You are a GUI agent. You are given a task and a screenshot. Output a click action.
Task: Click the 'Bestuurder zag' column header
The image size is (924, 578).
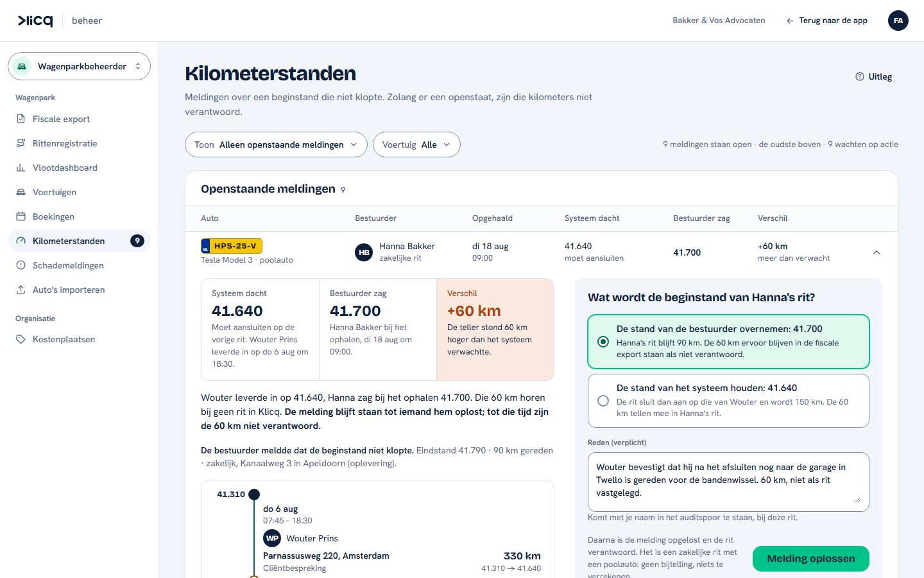(x=701, y=218)
